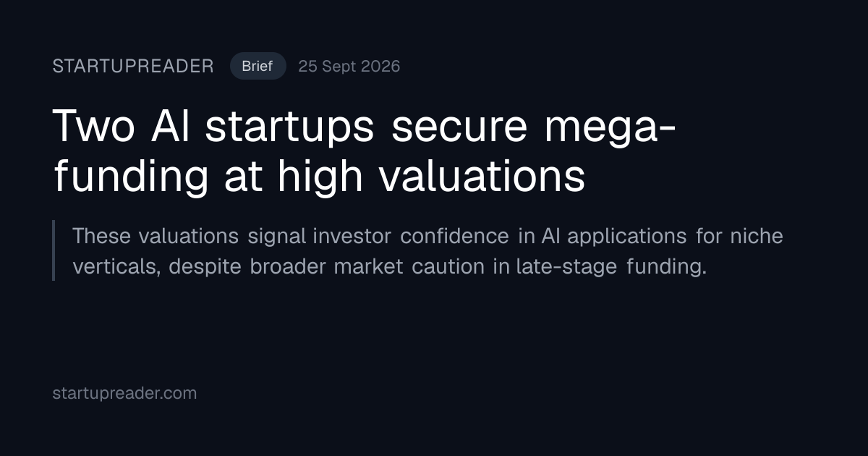Click "Two AI" at the headline start
The height and width of the screenshot is (456, 868).
122,125
